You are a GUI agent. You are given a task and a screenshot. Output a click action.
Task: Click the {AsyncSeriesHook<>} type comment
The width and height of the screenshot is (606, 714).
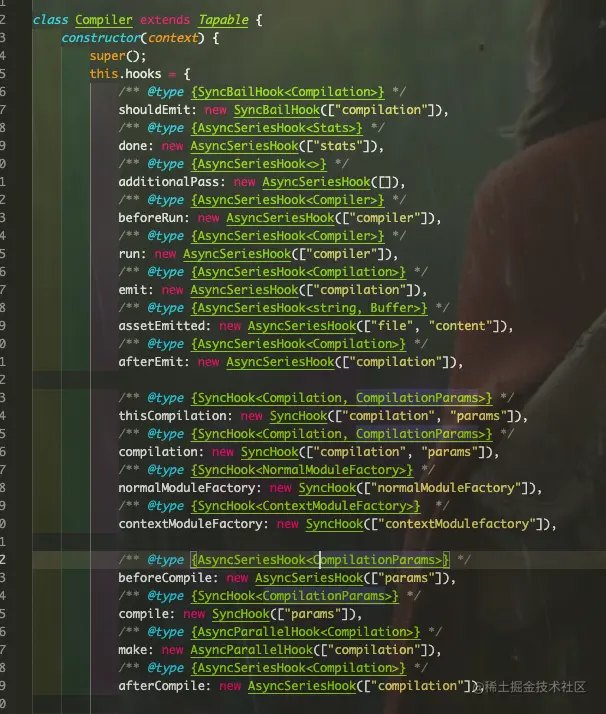click(x=259, y=164)
